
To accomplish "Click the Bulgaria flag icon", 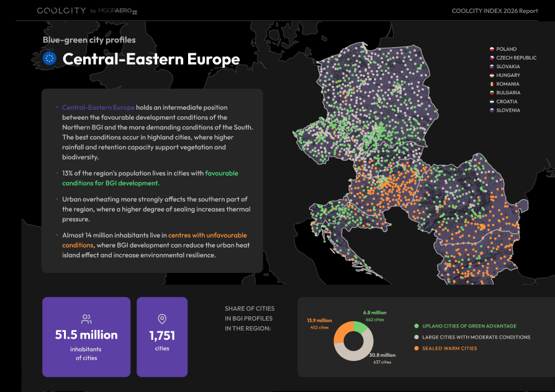I will point(492,92).
